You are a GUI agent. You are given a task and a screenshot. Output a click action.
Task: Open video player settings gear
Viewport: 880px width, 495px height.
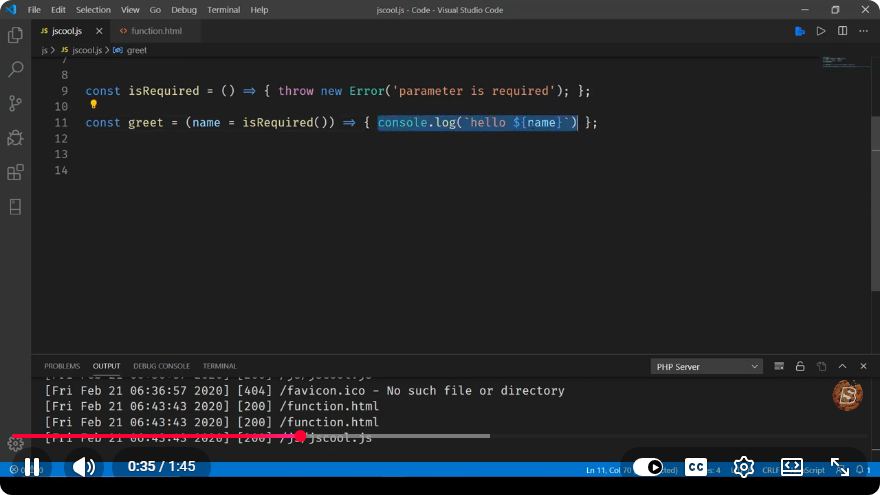pyautogui.click(x=744, y=467)
